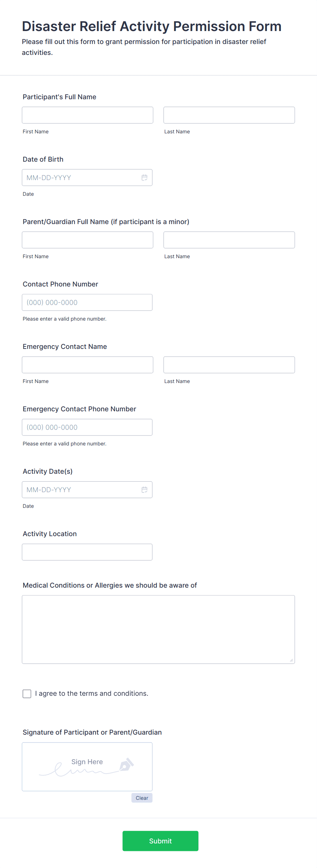Viewport: 317px width, 868px height.
Task: Check the terms and conditions agreement box
Action: coord(27,694)
